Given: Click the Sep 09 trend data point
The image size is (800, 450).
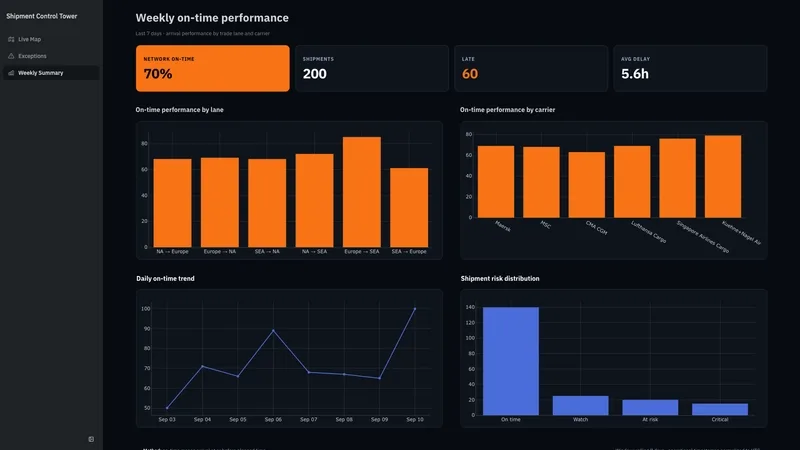Looking at the screenshot, I should (380, 379).
